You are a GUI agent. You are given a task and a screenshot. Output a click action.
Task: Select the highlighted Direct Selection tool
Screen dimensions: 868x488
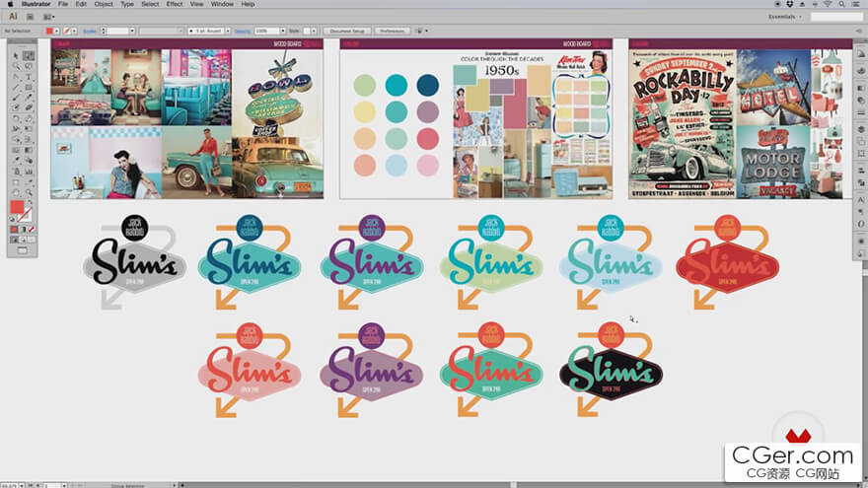[29, 55]
